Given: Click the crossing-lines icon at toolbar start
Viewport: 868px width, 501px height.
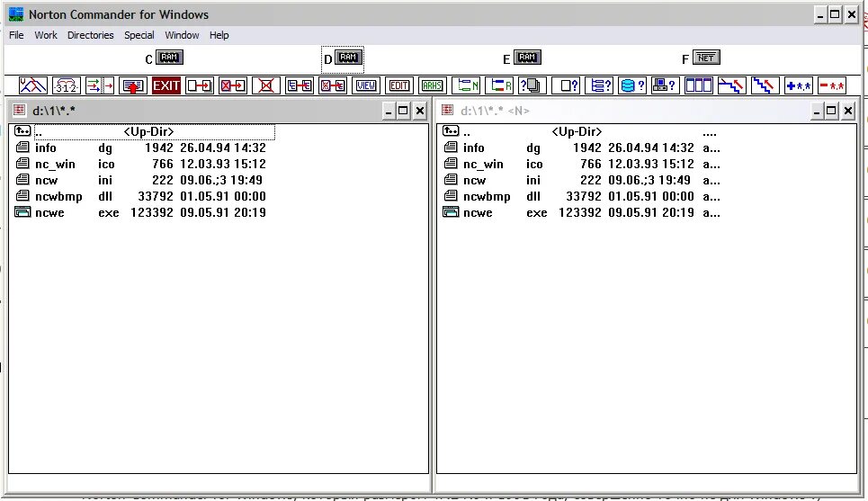Looking at the screenshot, I should tap(33, 85).
